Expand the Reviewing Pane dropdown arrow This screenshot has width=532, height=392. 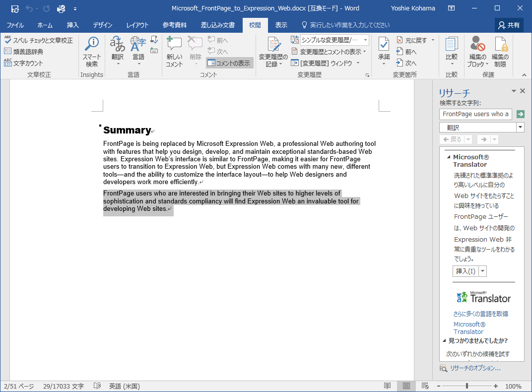(x=358, y=63)
